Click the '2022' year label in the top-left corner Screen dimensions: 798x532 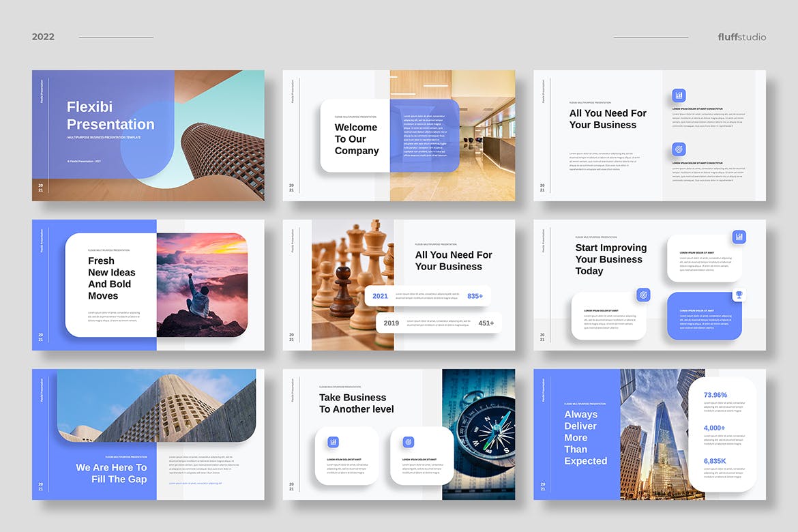coord(43,36)
